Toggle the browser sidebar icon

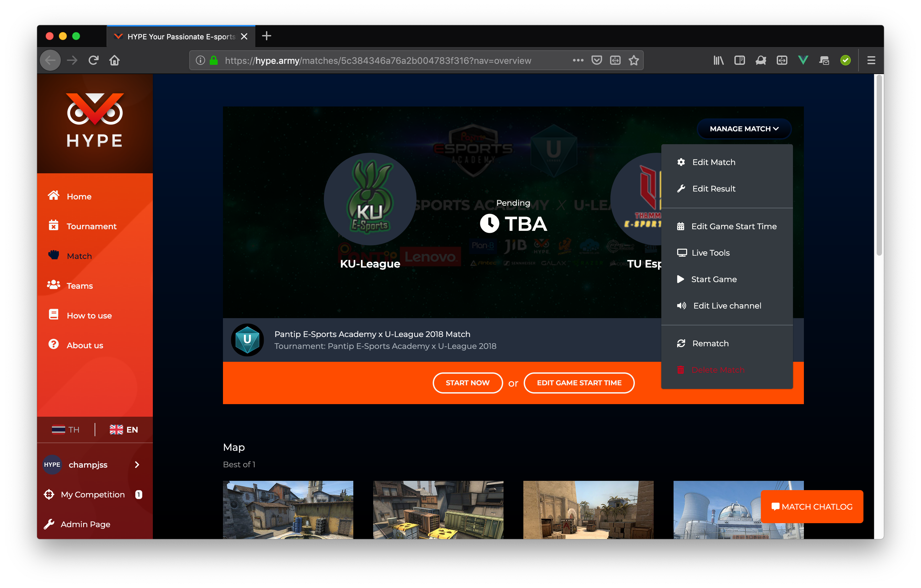tap(740, 61)
